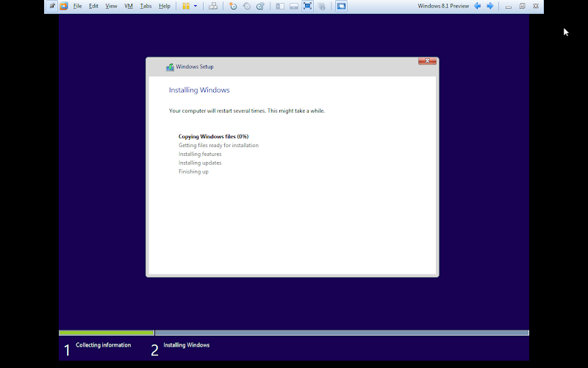This screenshot has width=588, height=368.
Task: Revert to the previous snapshot icon
Action: tap(247, 6)
